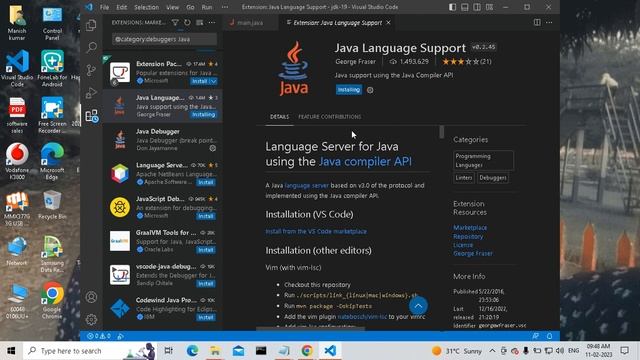The height and width of the screenshot is (360, 640).
Task: Open the gear next to the Installing button
Action: tap(370, 90)
